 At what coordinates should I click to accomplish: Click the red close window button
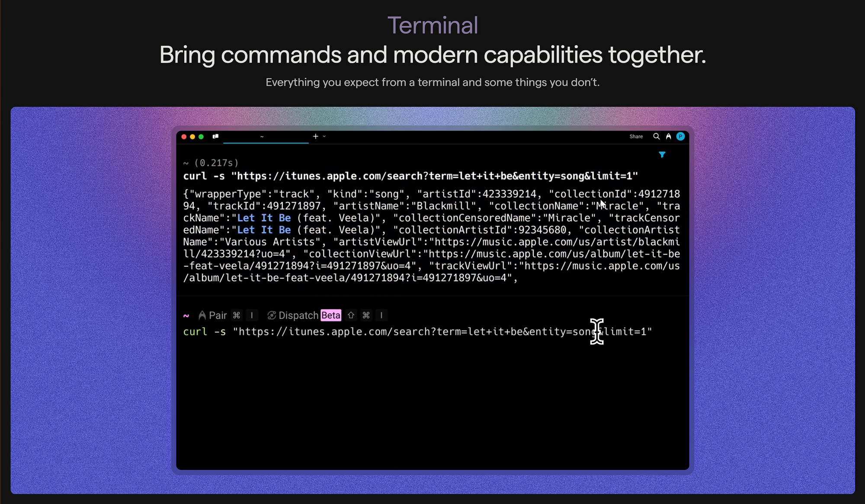[x=184, y=137]
